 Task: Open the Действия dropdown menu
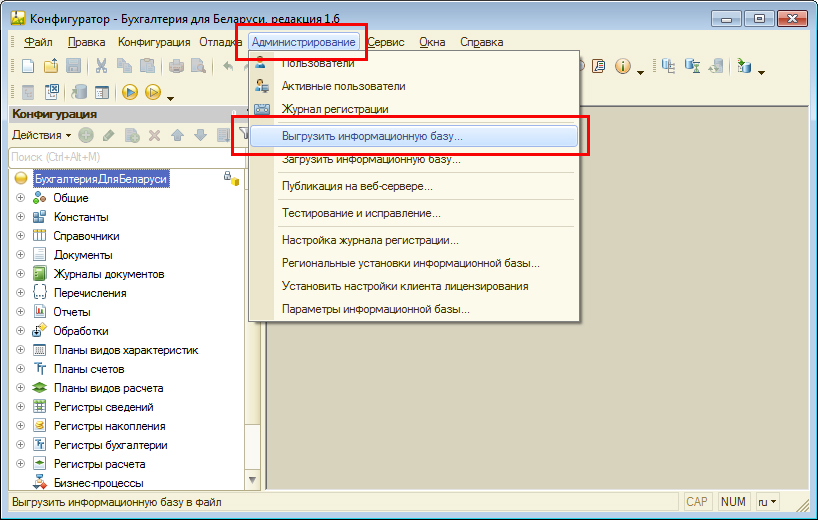point(40,135)
